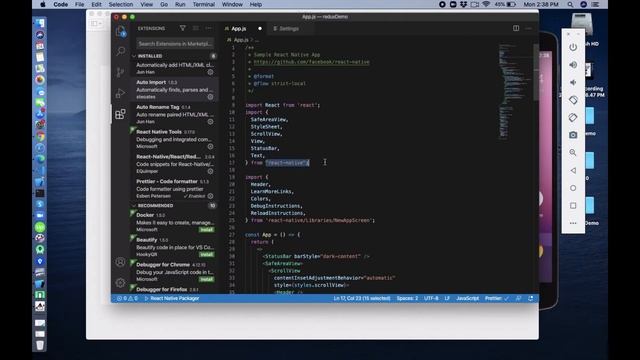The width and height of the screenshot is (640, 360).
Task: Click the editor minimap
Action: point(514,92)
